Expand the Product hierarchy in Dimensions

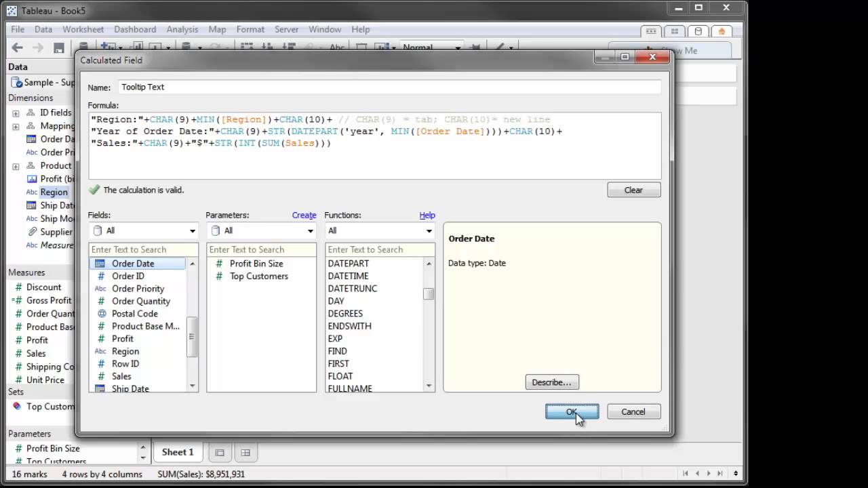pos(16,166)
